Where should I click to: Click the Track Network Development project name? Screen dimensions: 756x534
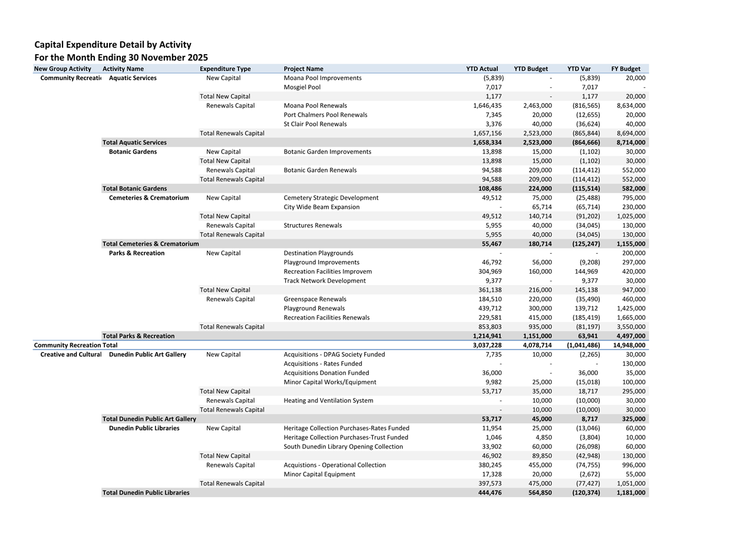[x=324, y=281]
